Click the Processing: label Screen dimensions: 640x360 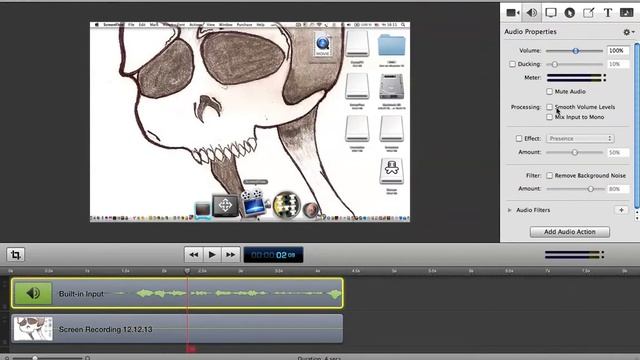click(526, 107)
